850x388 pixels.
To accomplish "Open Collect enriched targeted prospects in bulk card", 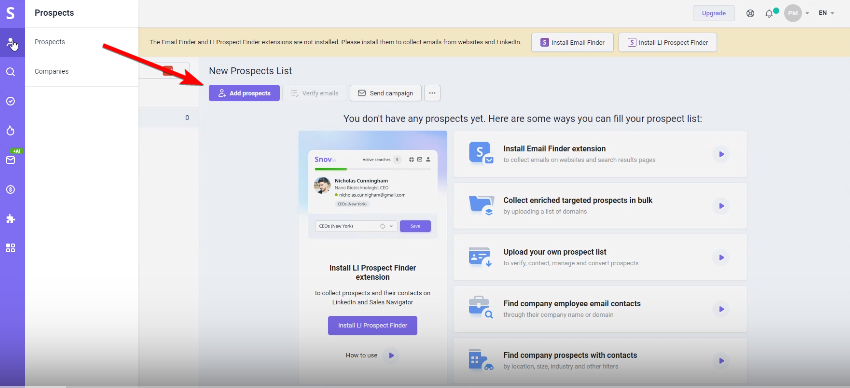I will point(600,205).
